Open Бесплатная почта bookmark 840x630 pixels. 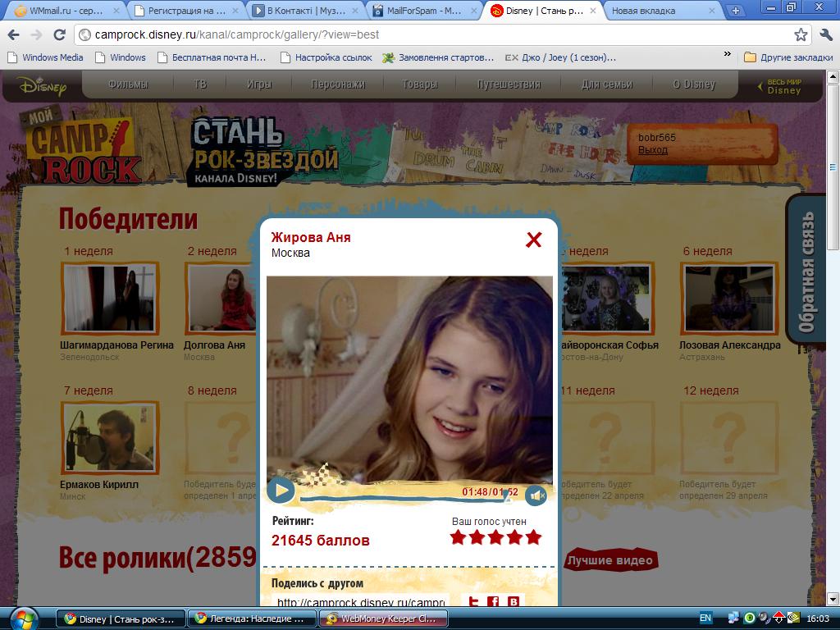[x=212, y=57]
